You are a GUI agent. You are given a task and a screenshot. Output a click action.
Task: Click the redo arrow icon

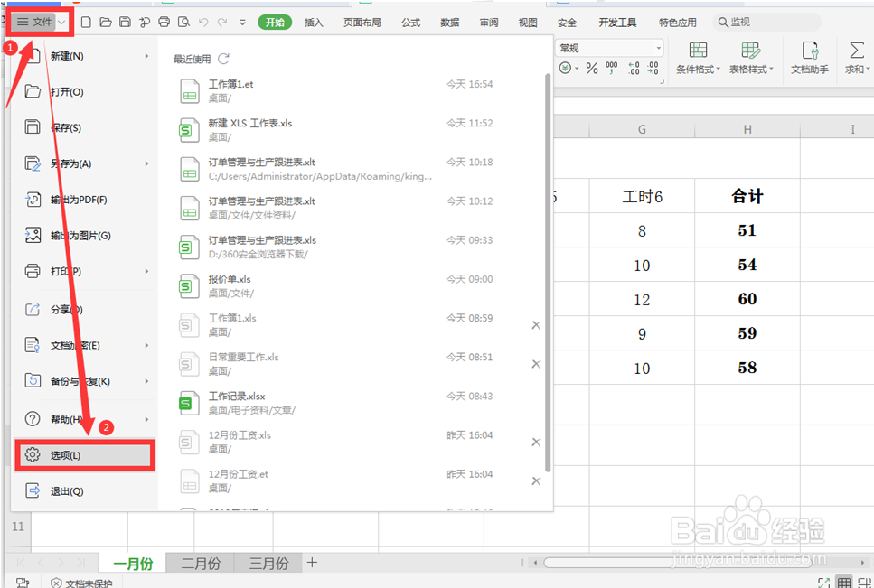click(x=222, y=23)
